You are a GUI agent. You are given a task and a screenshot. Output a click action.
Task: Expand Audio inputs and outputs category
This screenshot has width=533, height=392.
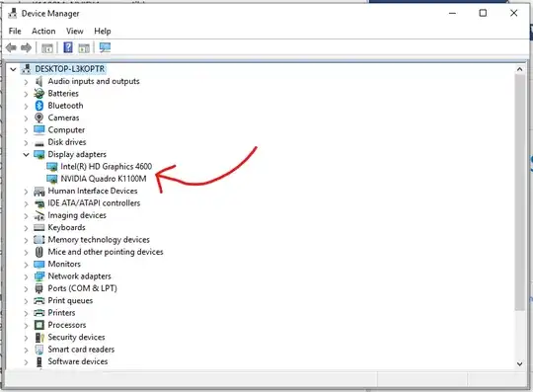26,82
